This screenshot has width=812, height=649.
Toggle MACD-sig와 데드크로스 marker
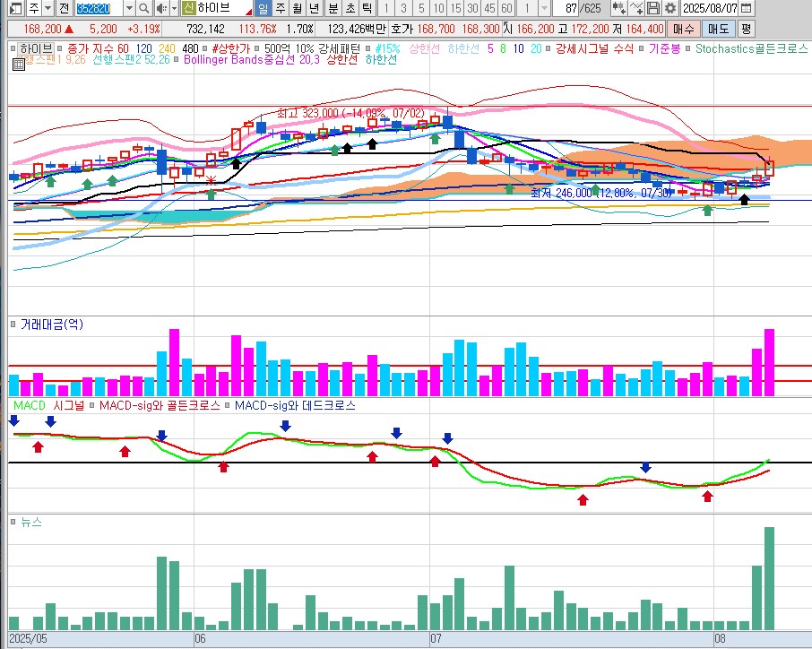pos(228,405)
